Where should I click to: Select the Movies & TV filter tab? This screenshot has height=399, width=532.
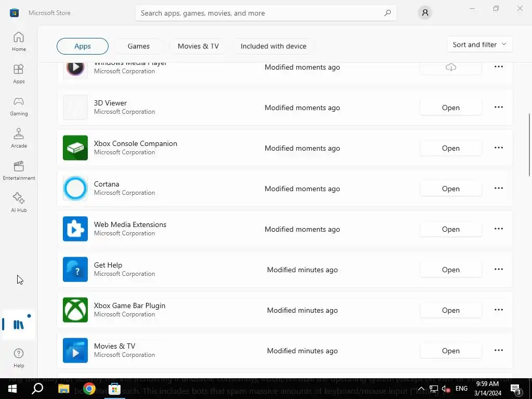198,46
